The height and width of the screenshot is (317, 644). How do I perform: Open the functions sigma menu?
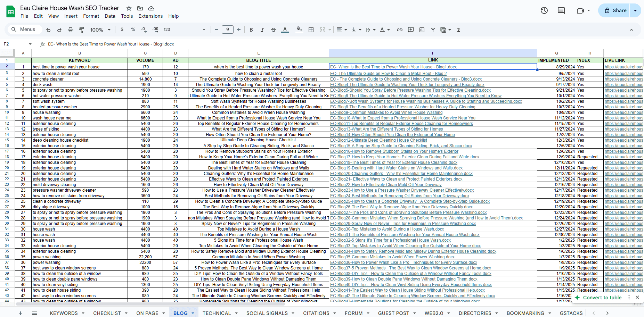coord(459,30)
